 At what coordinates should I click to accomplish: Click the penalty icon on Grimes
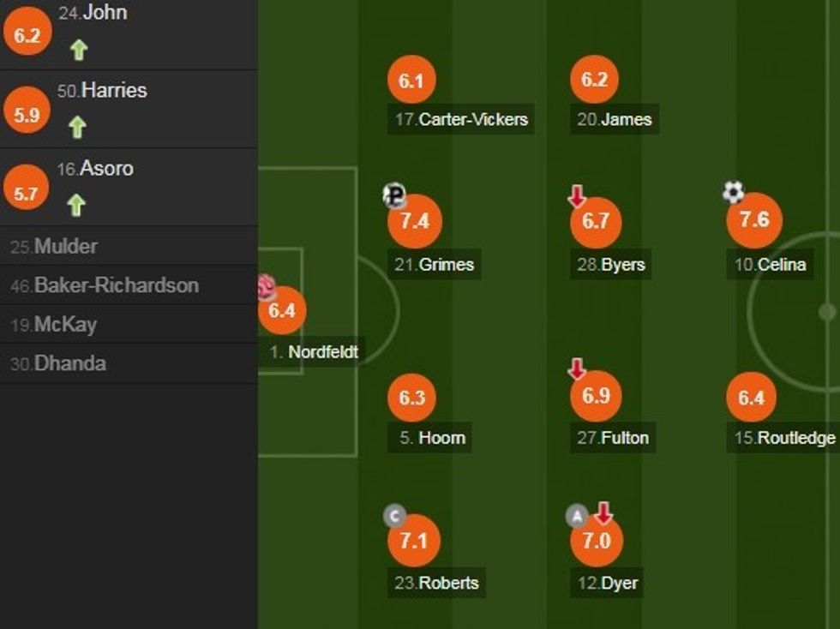[x=394, y=196]
